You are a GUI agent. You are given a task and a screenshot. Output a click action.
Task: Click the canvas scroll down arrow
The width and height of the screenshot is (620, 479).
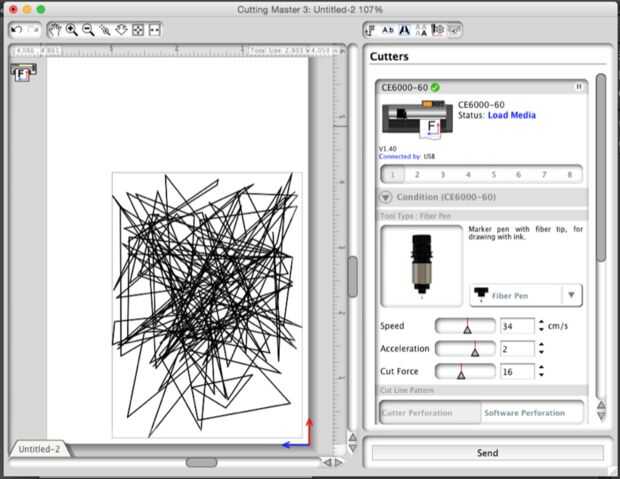(353, 448)
